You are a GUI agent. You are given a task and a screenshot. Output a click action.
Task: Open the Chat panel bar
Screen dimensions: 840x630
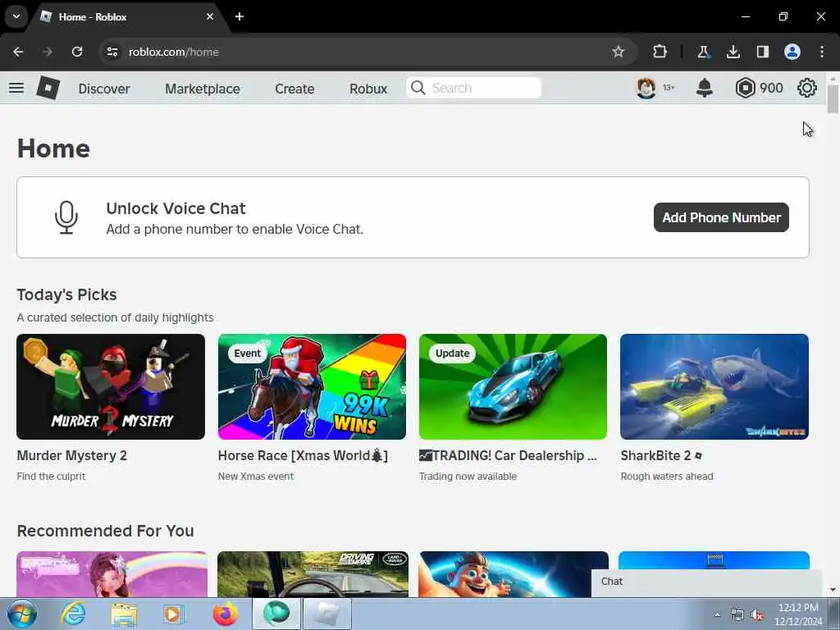pyautogui.click(x=706, y=582)
